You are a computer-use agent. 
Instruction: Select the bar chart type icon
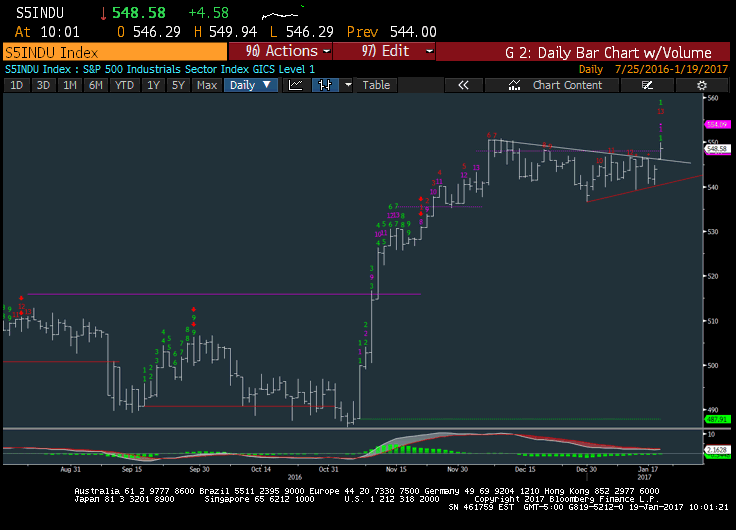(325, 85)
